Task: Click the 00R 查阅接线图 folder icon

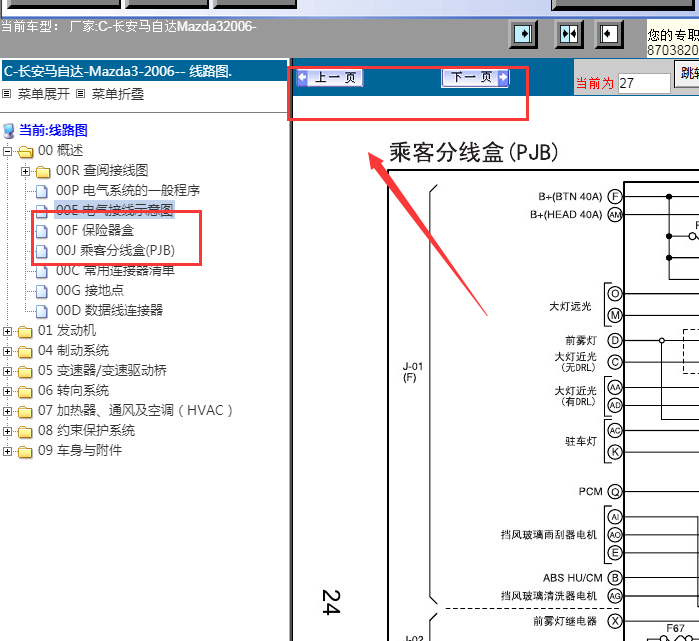Action: (x=43, y=172)
